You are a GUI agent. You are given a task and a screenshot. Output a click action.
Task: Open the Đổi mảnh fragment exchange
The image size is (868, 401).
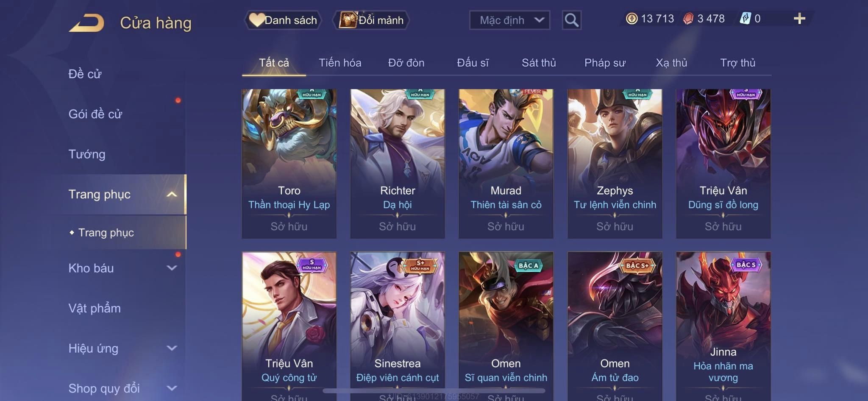pos(371,20)
